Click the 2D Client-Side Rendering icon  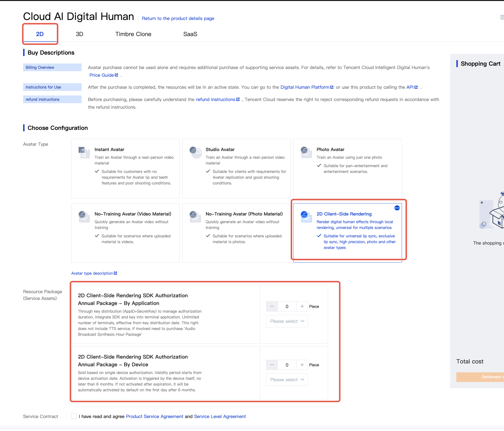coord(306,217)
